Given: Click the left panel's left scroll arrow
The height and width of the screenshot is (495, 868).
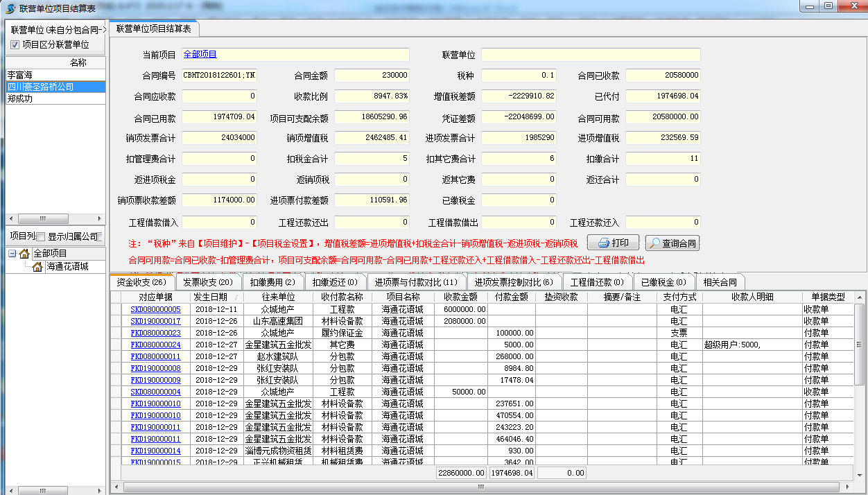Looking at the screenshot, I should click(10, 218).
